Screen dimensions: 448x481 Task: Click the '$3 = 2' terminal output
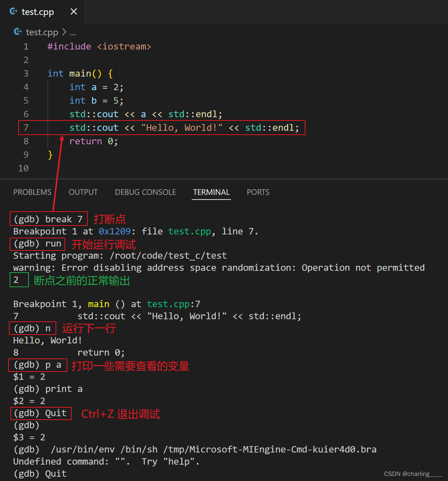(x=29, y=437)
